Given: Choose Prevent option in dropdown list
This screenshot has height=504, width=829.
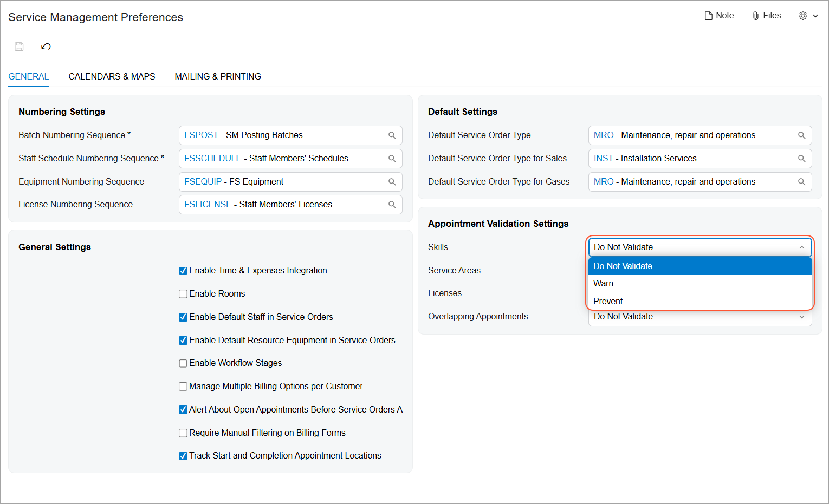Looking at the screenshot, I should [608, 301].
